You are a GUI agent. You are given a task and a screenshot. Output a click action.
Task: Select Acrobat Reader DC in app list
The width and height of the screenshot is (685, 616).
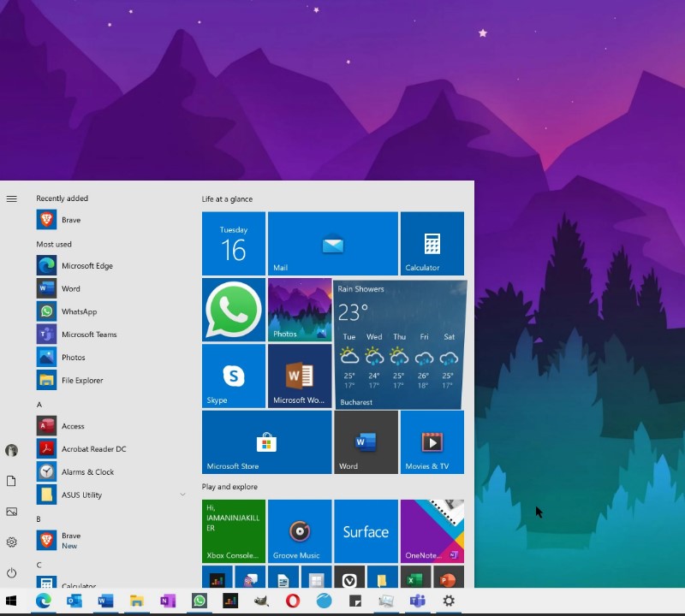(x=93, y=449)
